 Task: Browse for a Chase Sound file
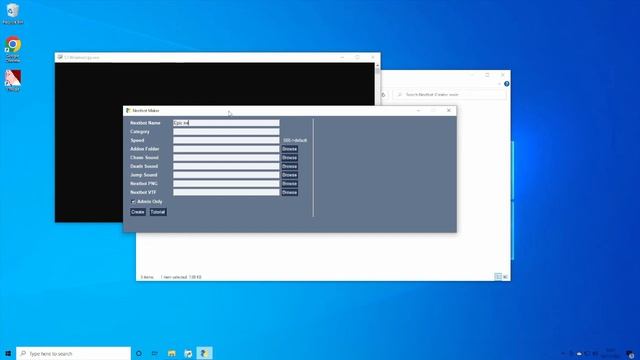[x=289, y=158]
